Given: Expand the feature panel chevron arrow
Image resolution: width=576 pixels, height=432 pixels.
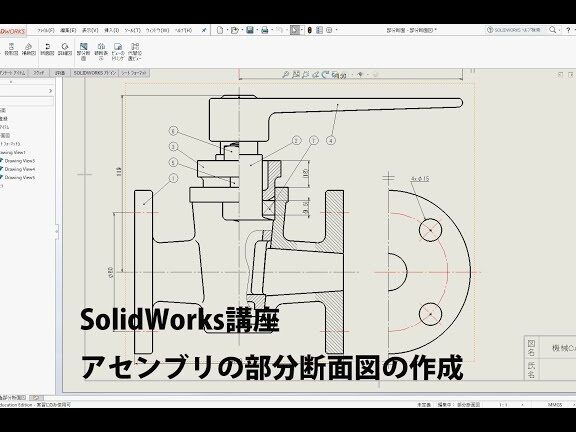Looking at the screenshot, I should click(x=50, y=91).
